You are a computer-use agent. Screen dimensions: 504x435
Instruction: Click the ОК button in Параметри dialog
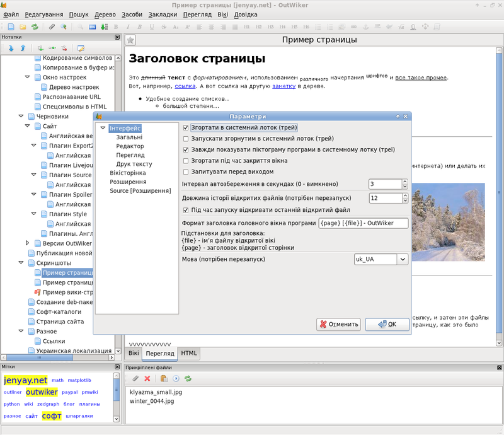[386, 324]
